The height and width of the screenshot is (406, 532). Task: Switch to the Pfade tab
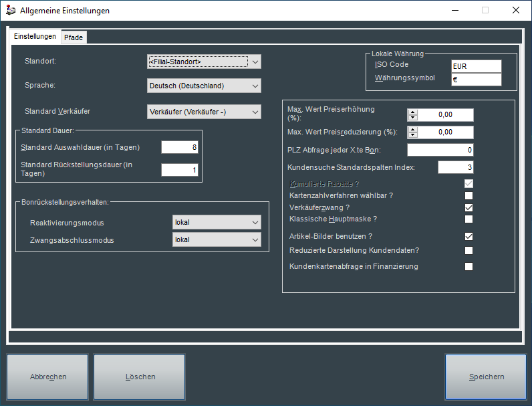point(74,37)
